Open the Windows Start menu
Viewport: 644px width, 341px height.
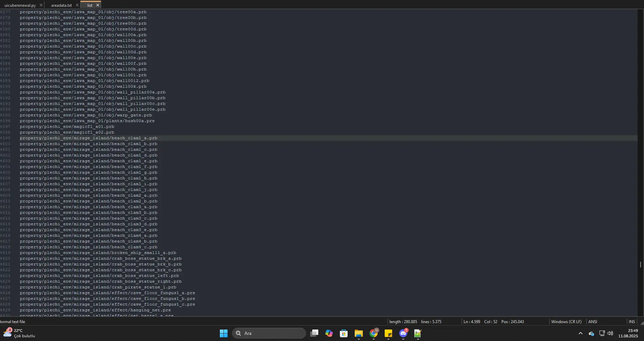224,333
